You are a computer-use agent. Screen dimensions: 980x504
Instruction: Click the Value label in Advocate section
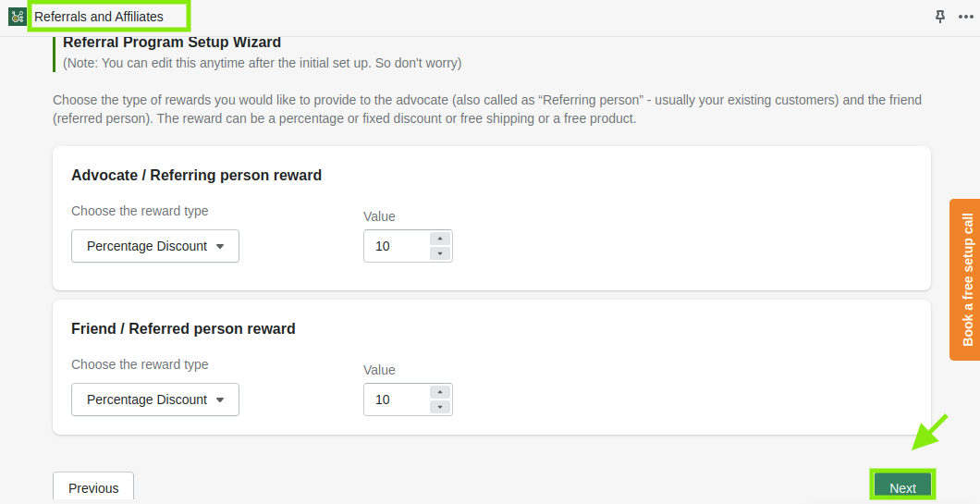point(379,216)
